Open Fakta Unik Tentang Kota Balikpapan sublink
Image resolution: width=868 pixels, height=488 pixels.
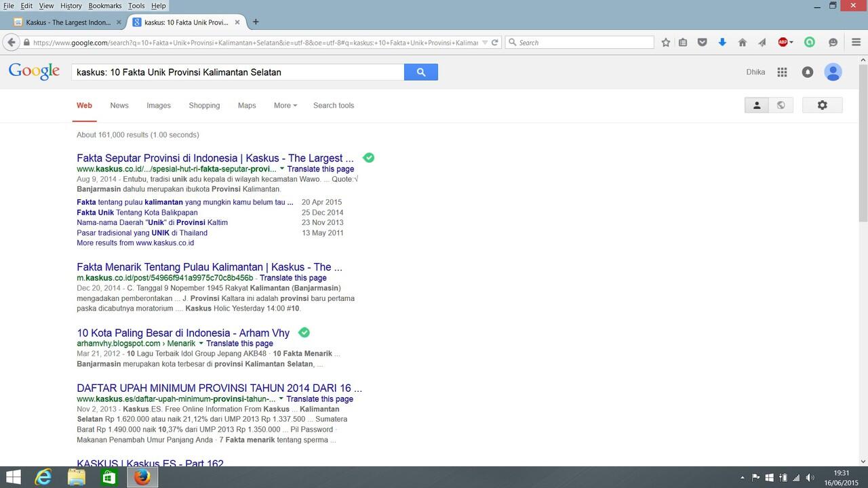136,212
